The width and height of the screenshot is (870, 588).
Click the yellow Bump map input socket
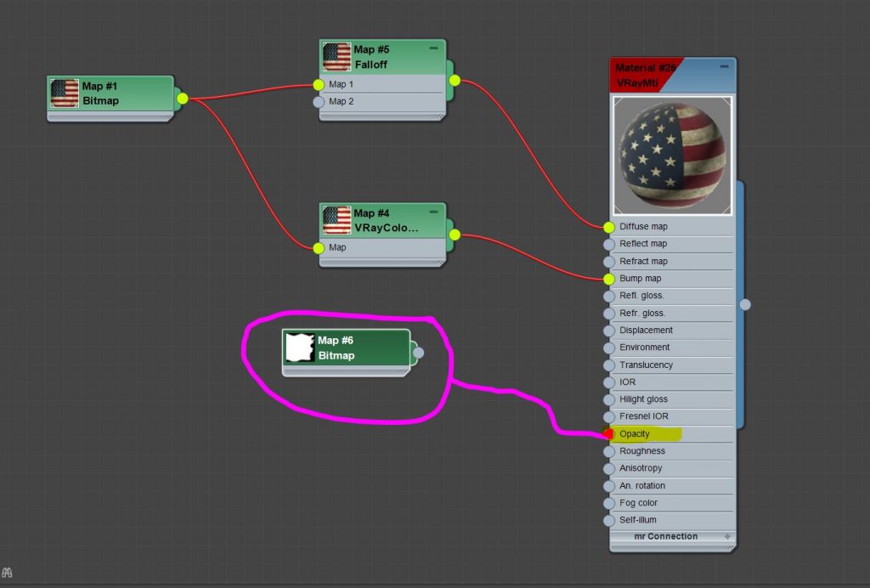[608, 278]
